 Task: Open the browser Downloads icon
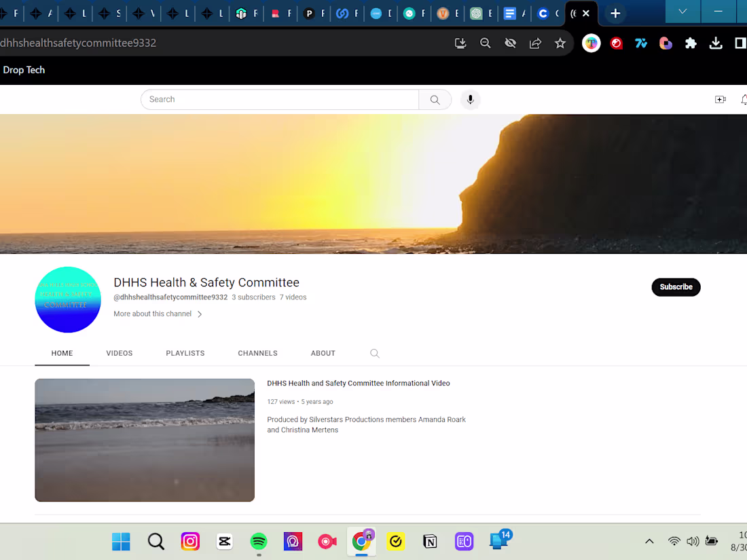click(x=716, y=43)
